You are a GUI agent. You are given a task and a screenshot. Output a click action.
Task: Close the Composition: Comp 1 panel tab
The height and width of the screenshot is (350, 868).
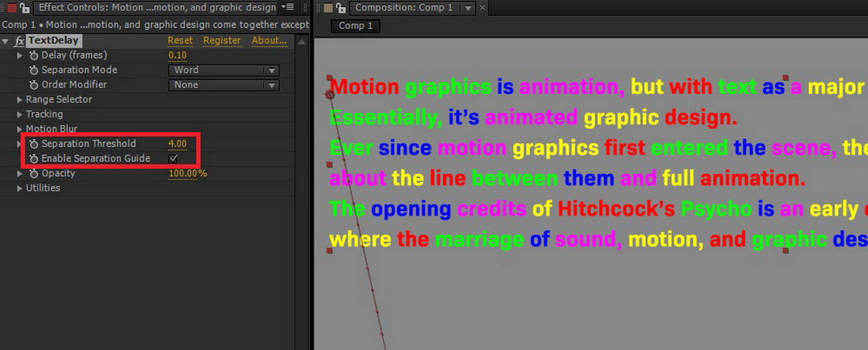(483, 8)
